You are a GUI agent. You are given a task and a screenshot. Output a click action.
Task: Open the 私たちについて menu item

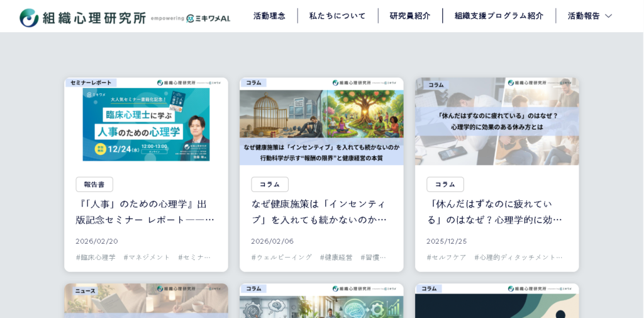pos(337,16)
